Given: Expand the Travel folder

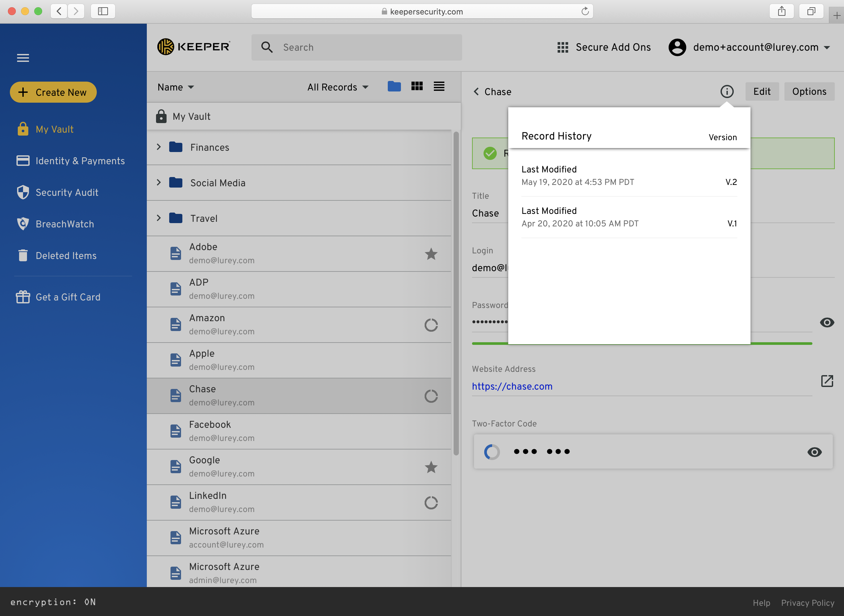Looking at the screenshot, I should (x=159, y=218).
